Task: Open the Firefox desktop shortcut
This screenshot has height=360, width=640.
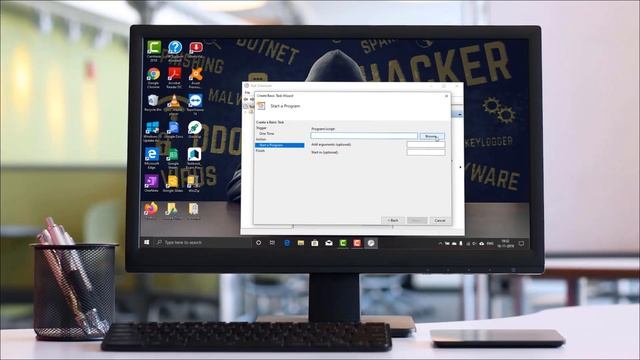Action: pyautogui.click(x=151, y=211)
